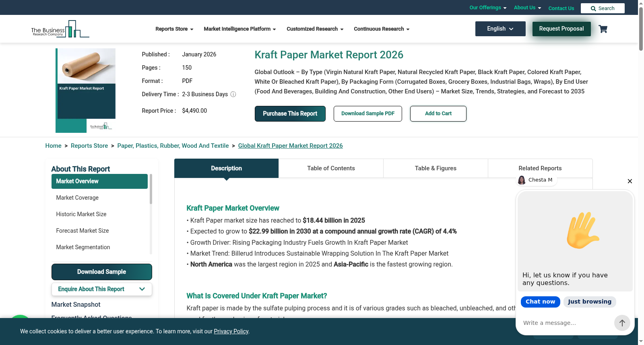Switch to the Table & Figures tab

tap(436, 168)
